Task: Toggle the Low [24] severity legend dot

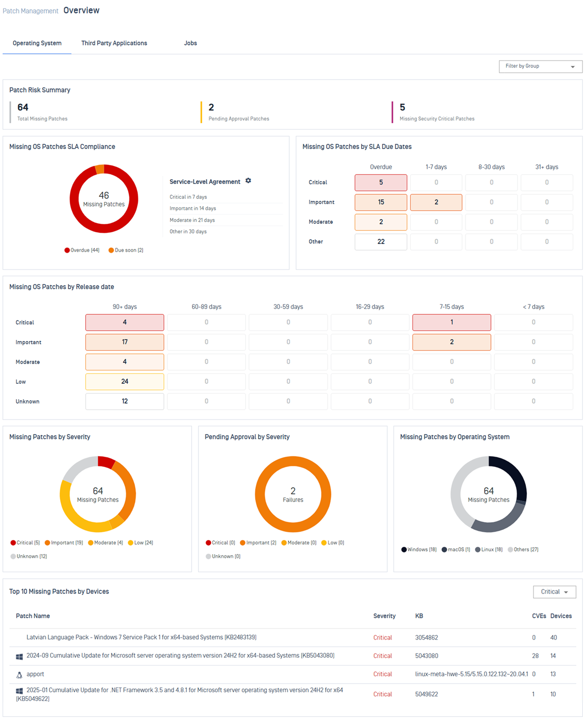Action: [131, 543]
